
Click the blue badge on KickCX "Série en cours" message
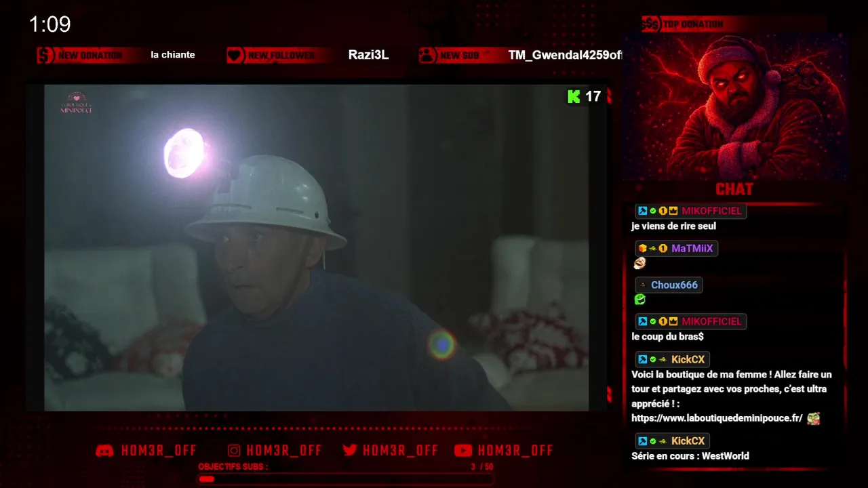coord(642,441)
